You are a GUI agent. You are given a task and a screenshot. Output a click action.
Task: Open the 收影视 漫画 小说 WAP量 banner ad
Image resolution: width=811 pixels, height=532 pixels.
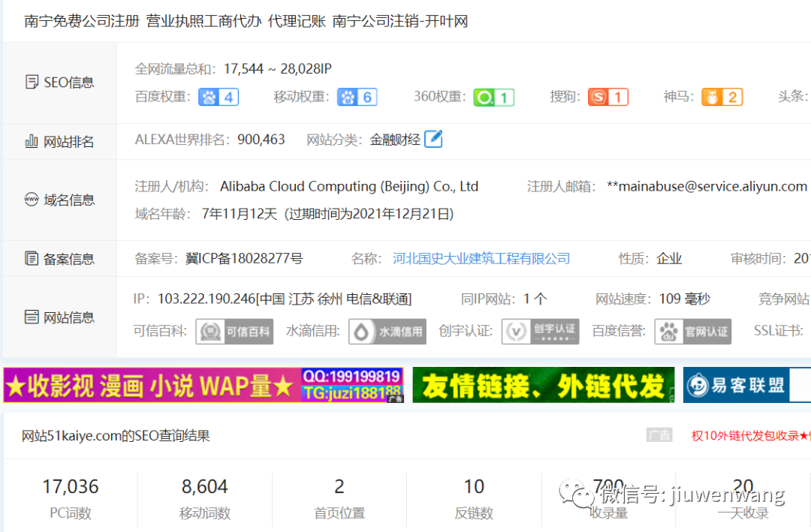click(x=204, y=385)
